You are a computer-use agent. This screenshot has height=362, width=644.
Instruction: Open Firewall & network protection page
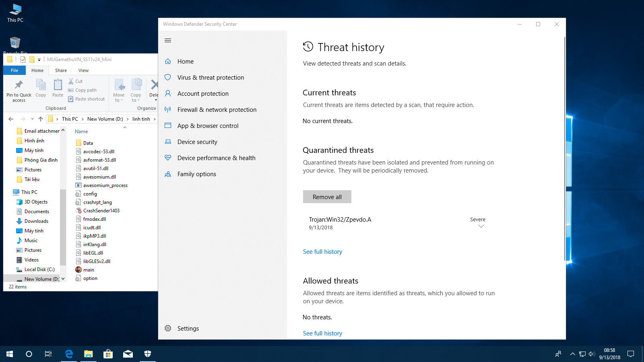[x=217, y=110]
